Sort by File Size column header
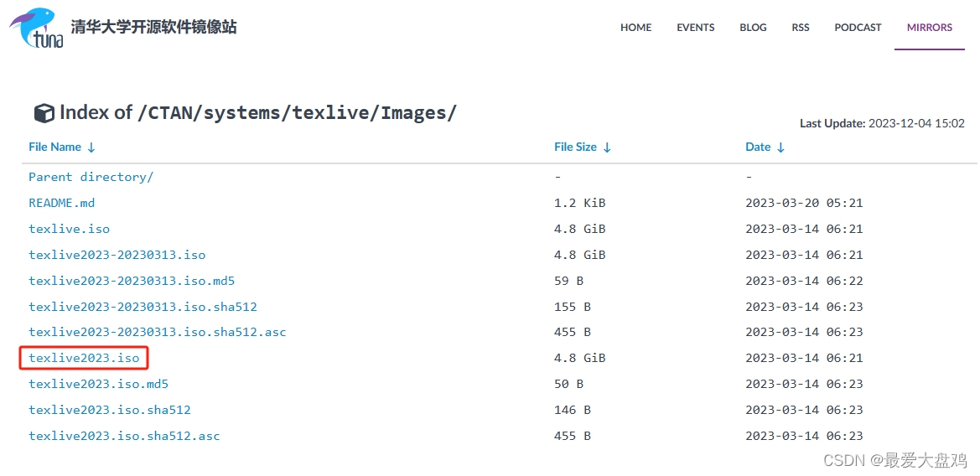Image resolution: width=980 pixels, height=476 pixels. [583, 147]
